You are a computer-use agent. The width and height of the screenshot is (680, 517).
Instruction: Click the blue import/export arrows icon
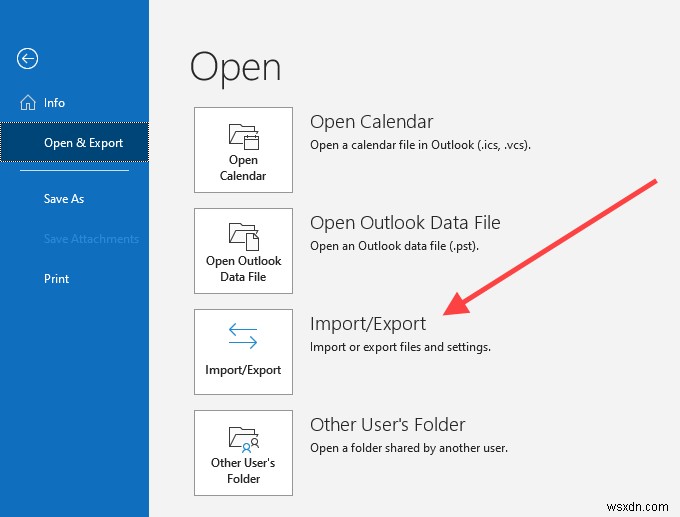243,336
